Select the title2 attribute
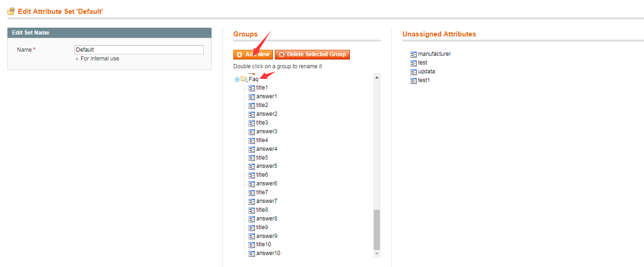 tap(261, 105)
